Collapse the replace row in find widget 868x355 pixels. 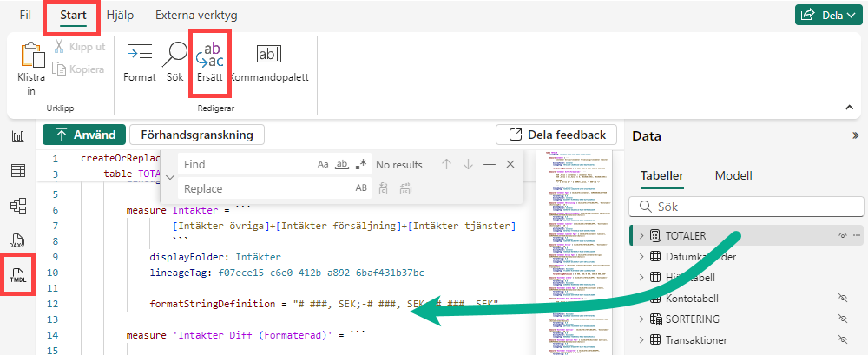click(x=170, y=177)
